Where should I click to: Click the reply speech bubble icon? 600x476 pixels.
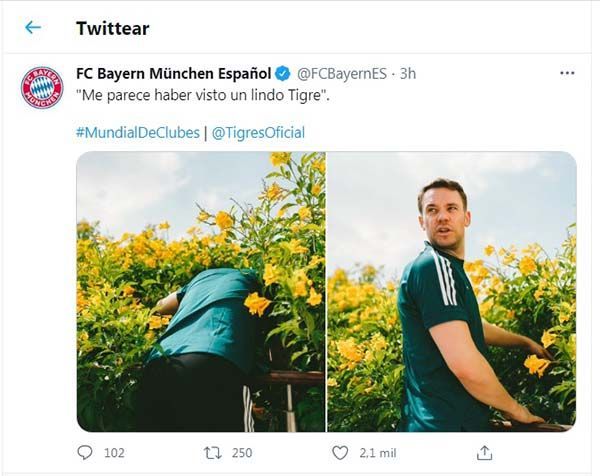[85, 452]
